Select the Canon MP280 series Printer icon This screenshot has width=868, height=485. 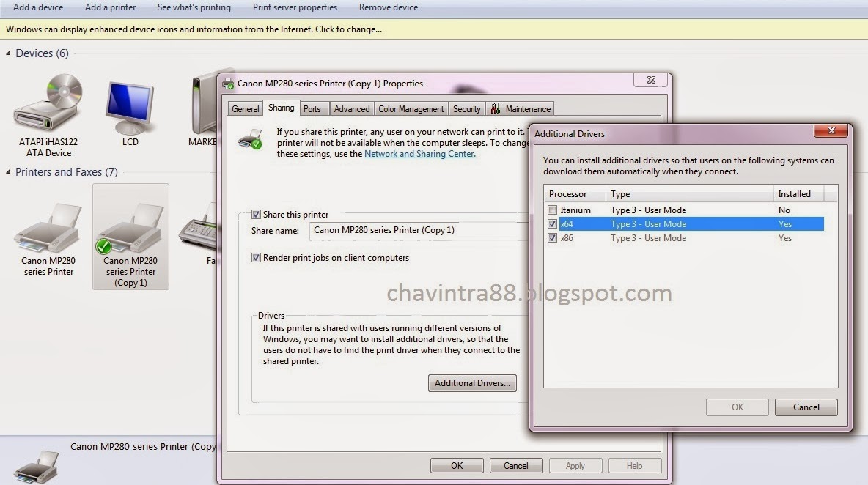click(48, 229)
